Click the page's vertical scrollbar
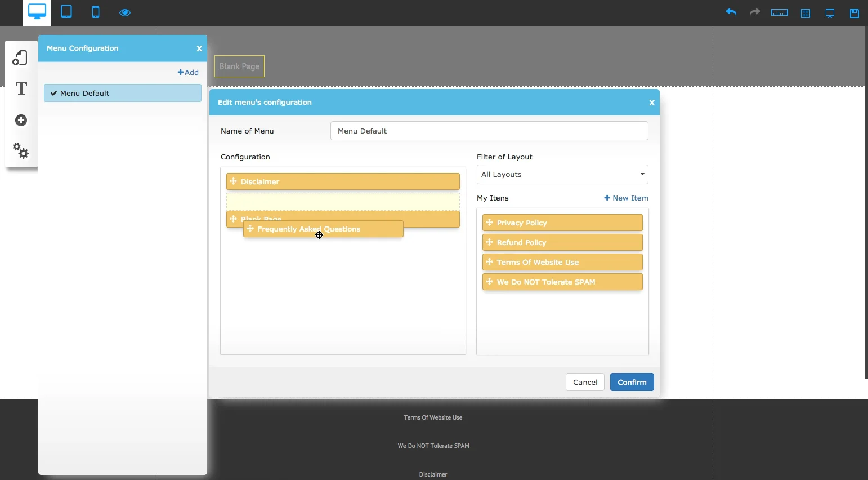 click(866, 203)
